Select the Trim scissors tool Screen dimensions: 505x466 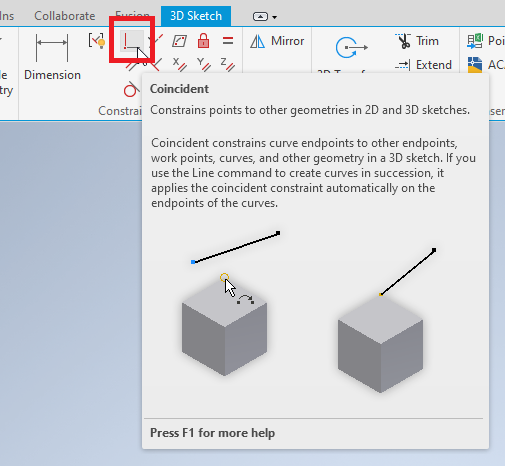pos(417,41)
